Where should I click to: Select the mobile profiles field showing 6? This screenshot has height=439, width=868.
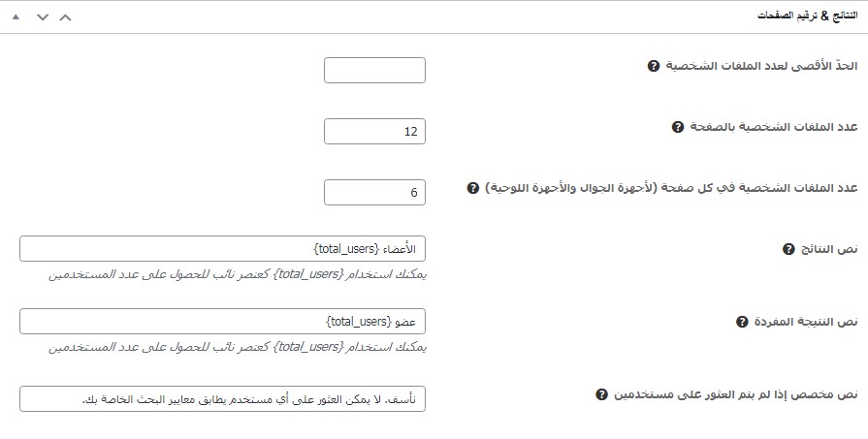click(x=374, y=192)
